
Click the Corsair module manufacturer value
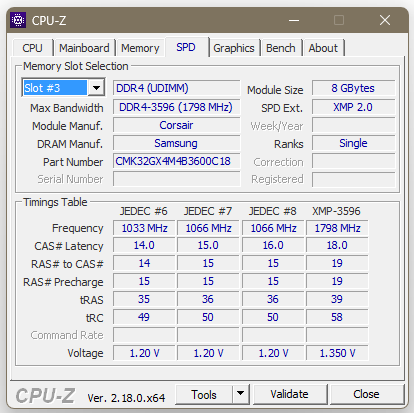[x=176, y=125]
